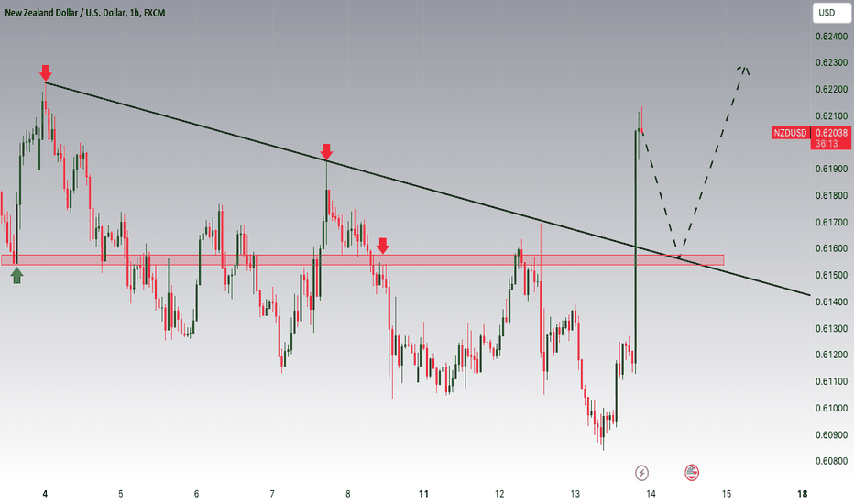Click the 0.61400 price axis label
This screenshot has width=854, height=504.
pyautogui.click(x=832, y=301)
